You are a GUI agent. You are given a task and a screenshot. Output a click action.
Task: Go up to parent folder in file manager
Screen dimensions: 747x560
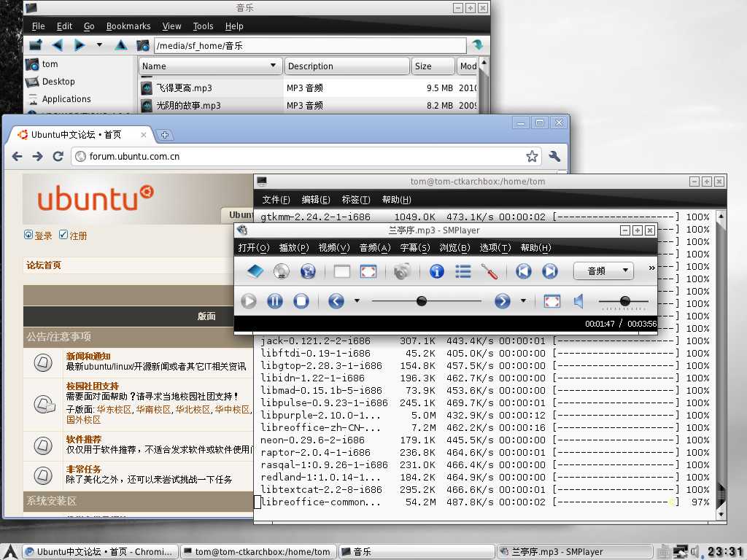pos(121,45)
